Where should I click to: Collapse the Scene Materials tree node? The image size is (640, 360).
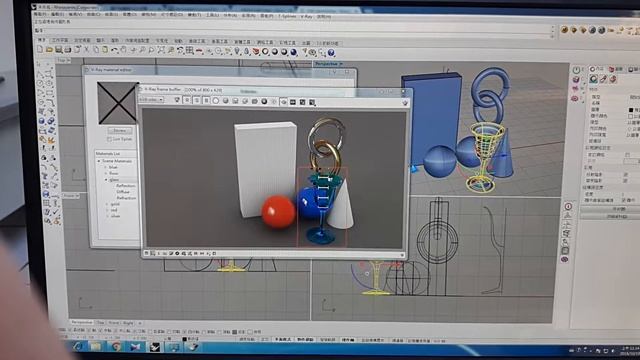pyautogui.click(x=99, y=161)
